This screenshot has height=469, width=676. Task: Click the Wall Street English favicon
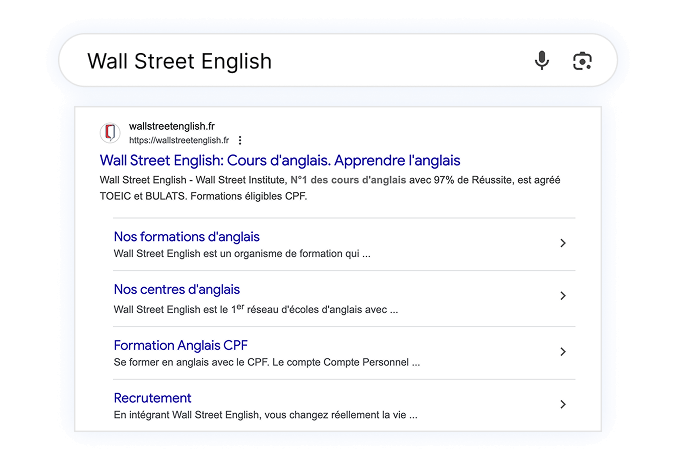(x=110, y=133)
